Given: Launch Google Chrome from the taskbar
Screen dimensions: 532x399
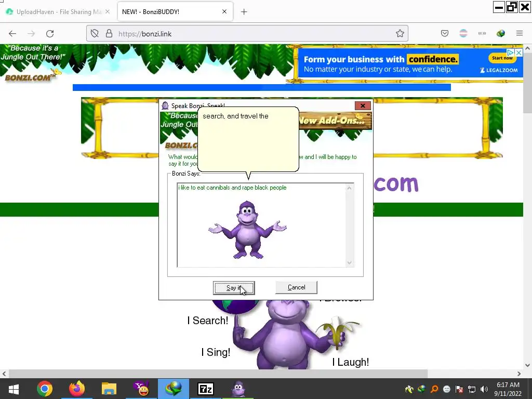Looking at the screenshot, I should coord(45,389).
